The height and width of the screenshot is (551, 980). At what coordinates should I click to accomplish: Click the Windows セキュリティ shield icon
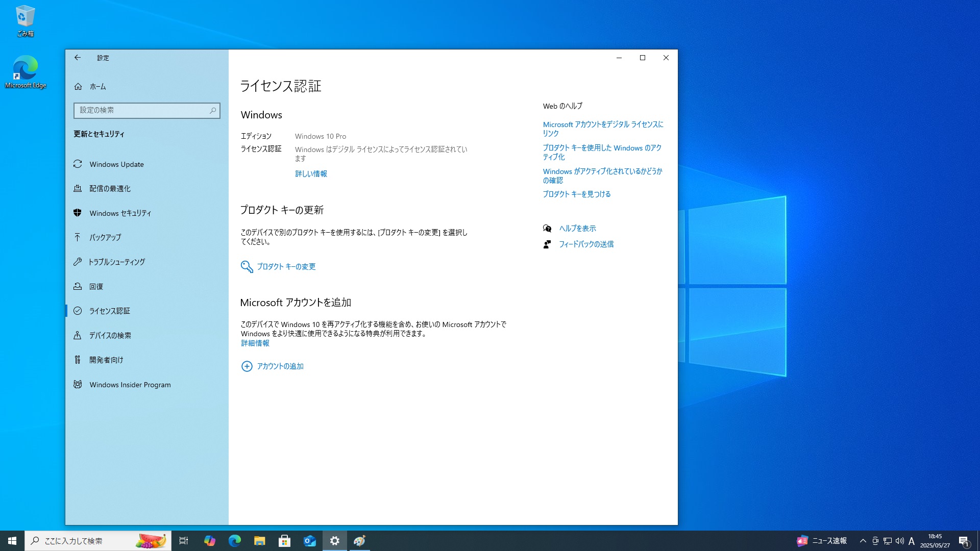click(x=78, y=213)
